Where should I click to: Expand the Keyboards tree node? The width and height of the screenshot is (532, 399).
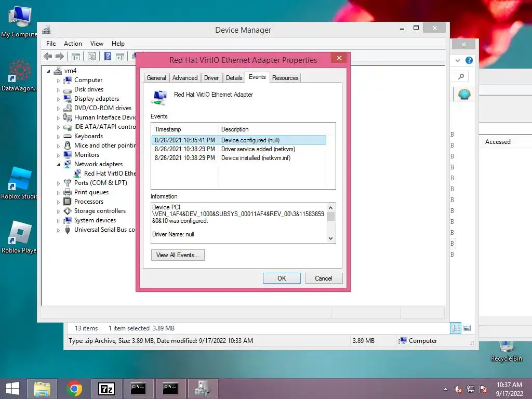(x=58, y=137)
